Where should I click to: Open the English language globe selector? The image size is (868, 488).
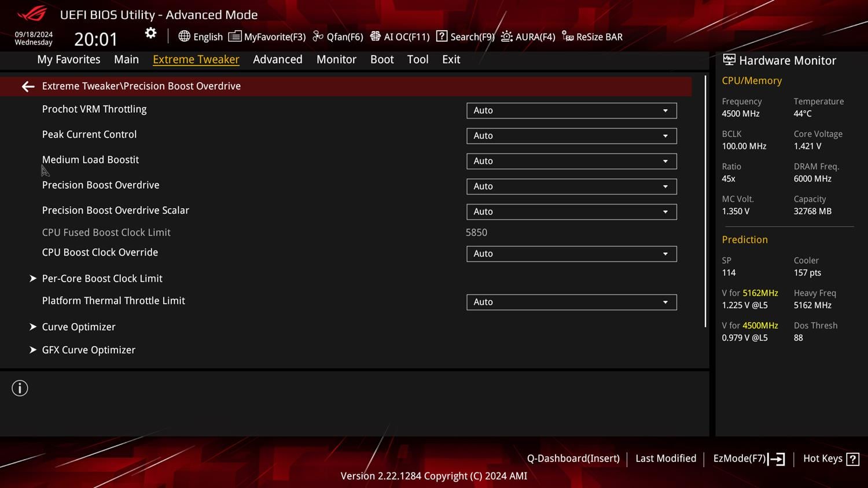[200, 36]
